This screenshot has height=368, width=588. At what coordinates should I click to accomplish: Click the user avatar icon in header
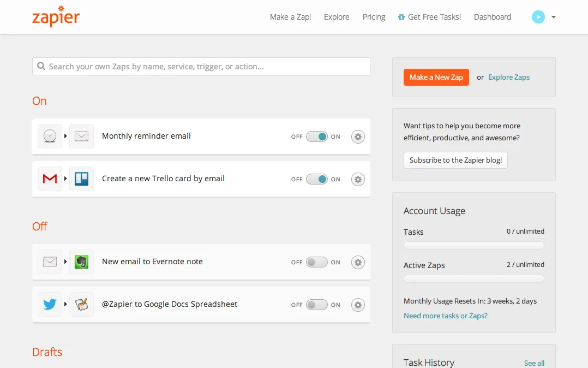point(538,17)
